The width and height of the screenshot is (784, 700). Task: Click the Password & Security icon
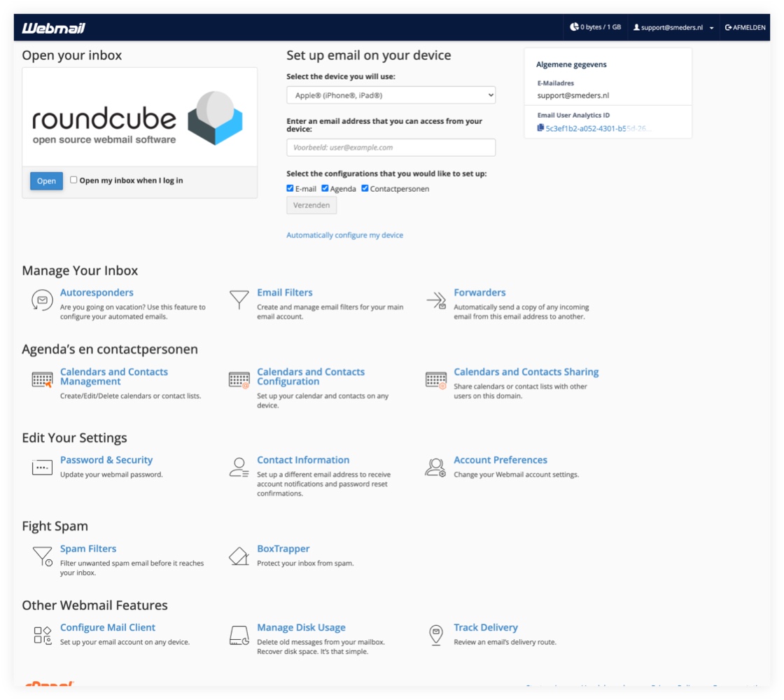click(42, 468)
